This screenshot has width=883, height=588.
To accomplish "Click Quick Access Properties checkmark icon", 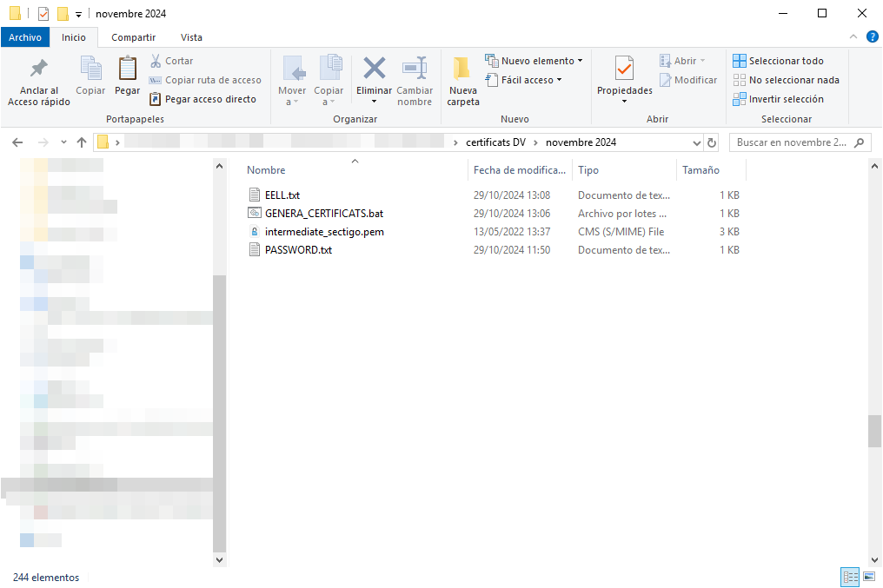I will coord(43,14).
